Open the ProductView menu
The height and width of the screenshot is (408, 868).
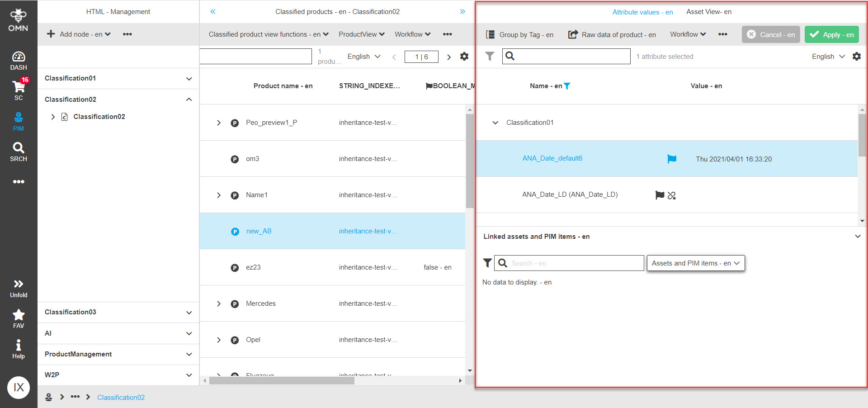point(361,34)
